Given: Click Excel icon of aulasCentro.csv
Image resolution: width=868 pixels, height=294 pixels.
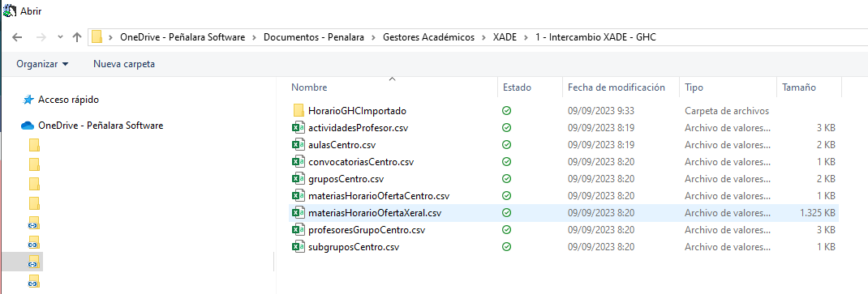Looking at the screenshot, I should [299, 145].
